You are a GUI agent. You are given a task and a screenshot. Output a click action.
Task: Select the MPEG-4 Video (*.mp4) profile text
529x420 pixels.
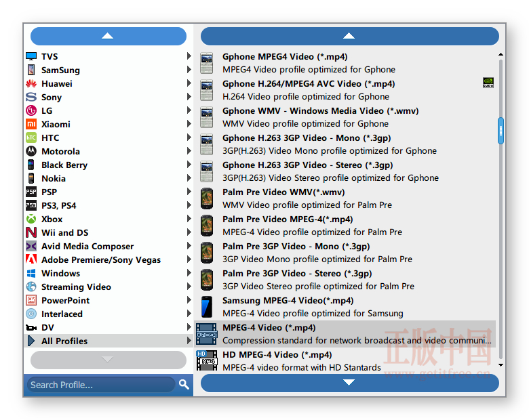tap(269, 328)
